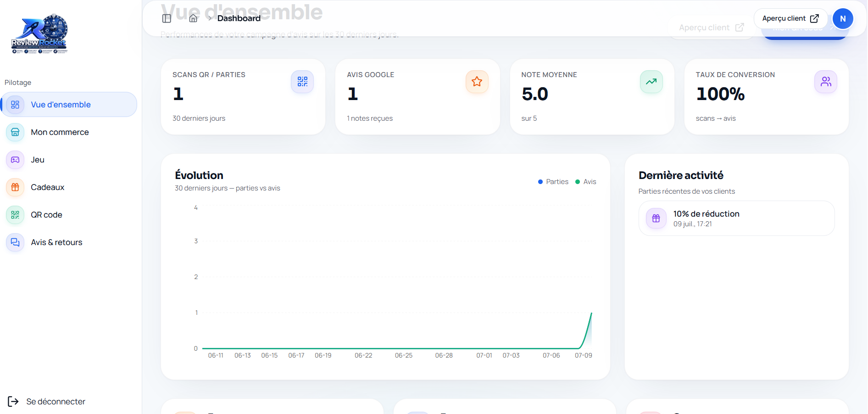
Task: Click the Pilotage section label
Action: tap(18, 83)
